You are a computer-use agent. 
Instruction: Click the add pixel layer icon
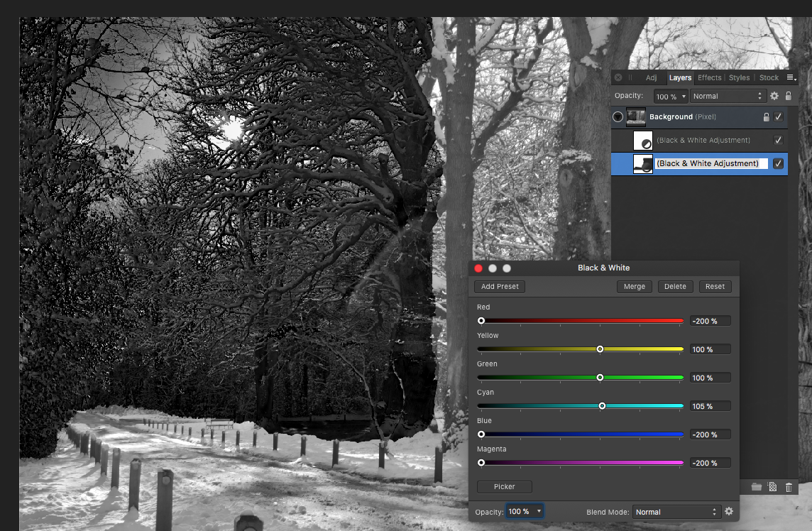(773, 487)
